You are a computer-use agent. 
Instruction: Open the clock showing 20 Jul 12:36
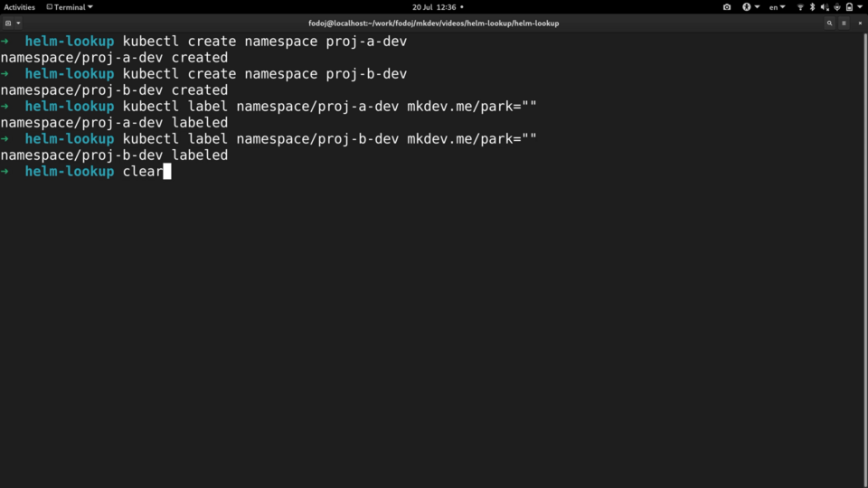434,7
